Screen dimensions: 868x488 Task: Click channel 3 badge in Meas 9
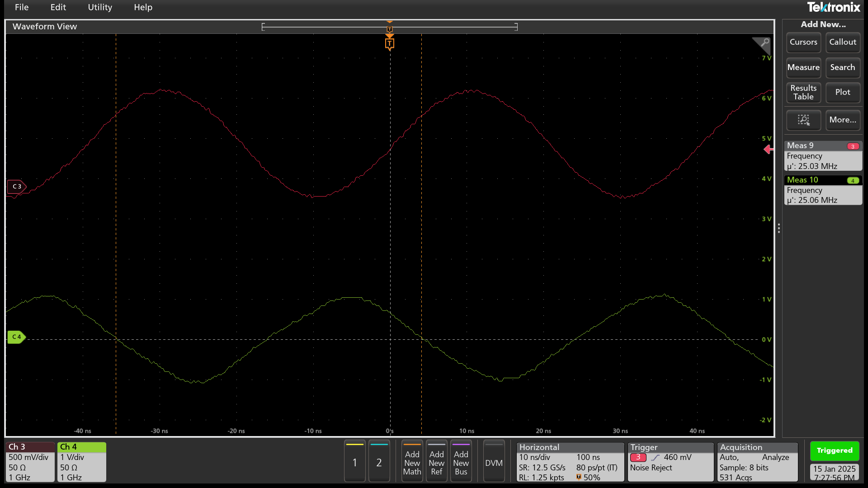coord(853,146)
